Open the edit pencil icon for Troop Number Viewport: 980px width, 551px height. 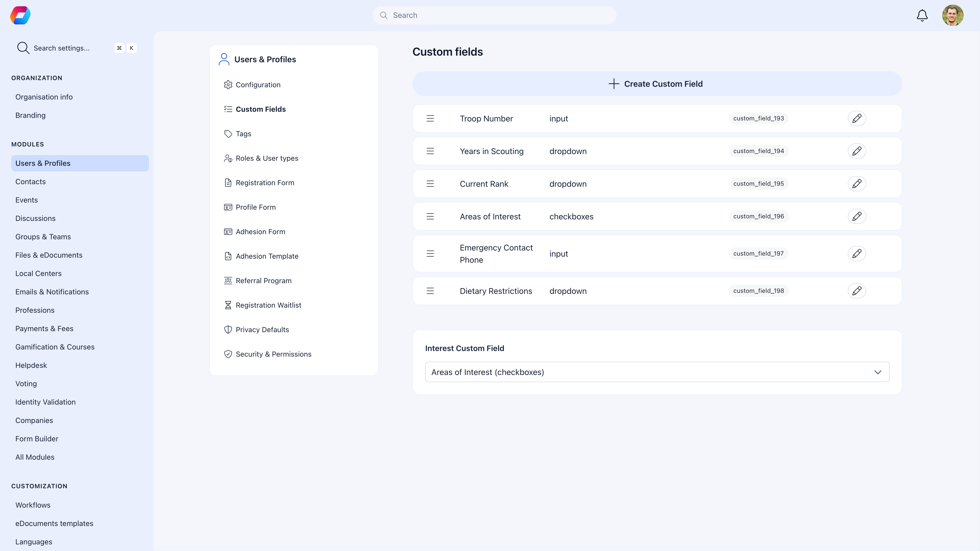(x=857, y=118)
